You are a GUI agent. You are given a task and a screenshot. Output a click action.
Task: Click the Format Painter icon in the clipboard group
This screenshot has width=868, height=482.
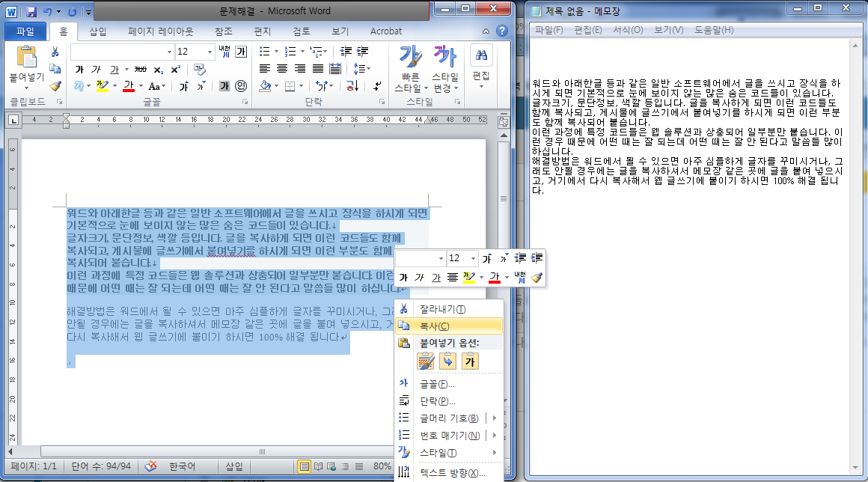click(x=55, y=86)
